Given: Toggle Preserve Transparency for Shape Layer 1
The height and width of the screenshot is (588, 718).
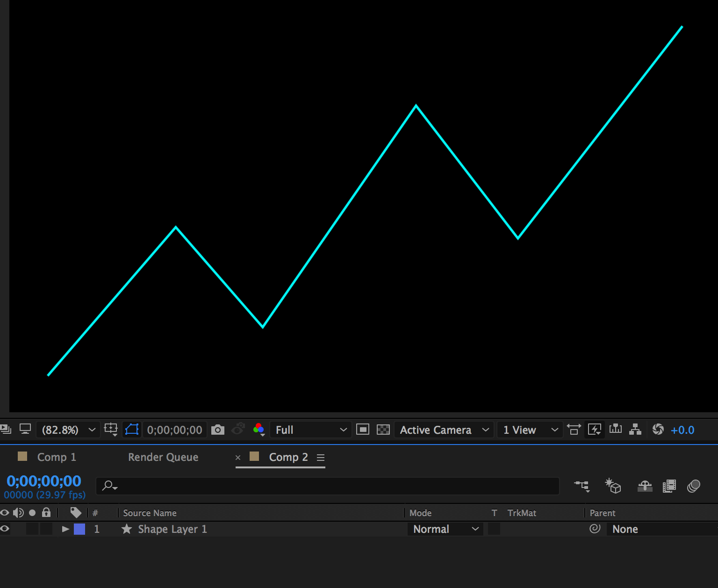Looking at the screenshot, I should click(x=494, y=529).
